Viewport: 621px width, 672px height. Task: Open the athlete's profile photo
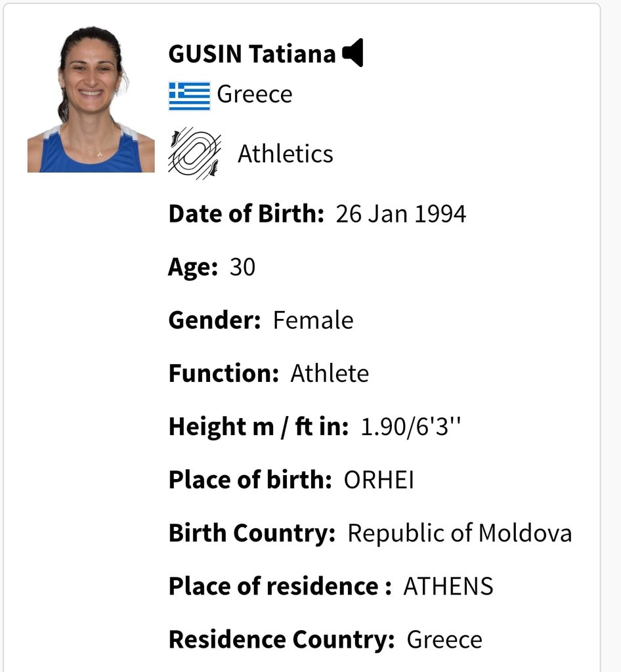click(x=91, y=100)
